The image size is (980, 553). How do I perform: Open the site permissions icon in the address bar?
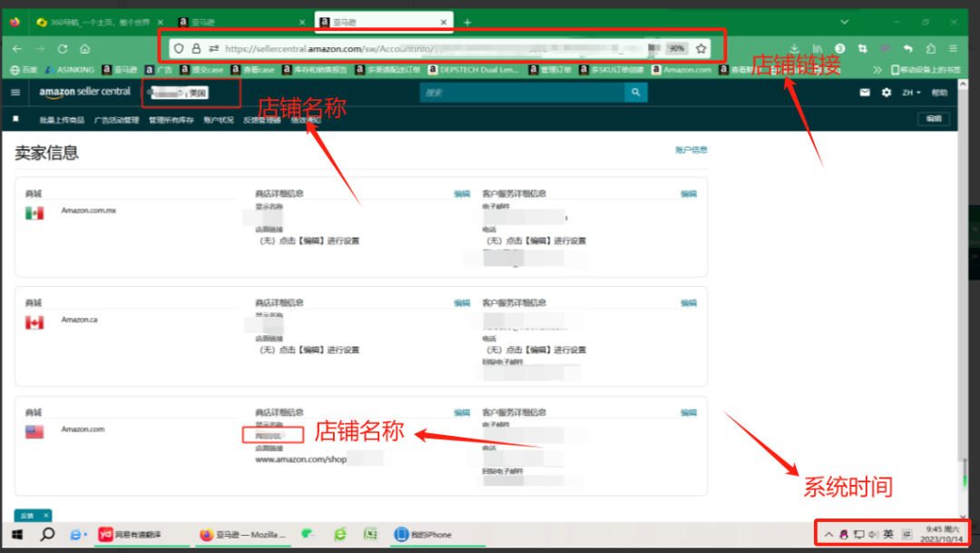coord(214,48)
